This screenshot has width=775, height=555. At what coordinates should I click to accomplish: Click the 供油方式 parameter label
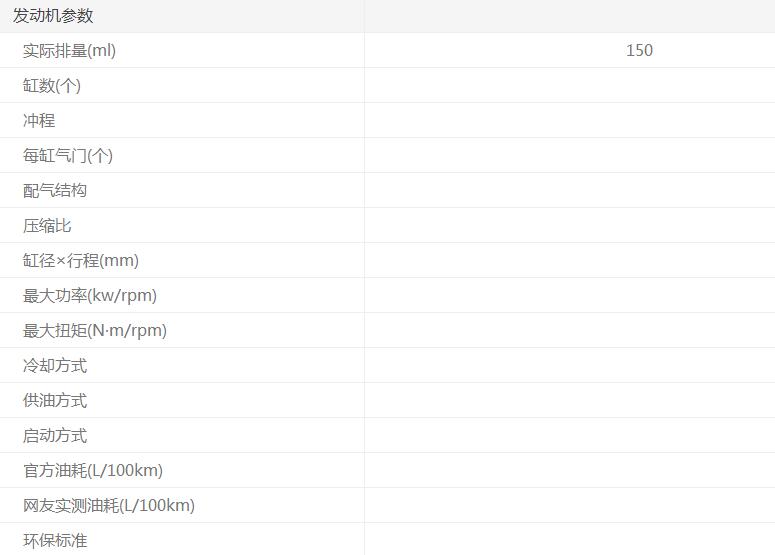(55, 400)
